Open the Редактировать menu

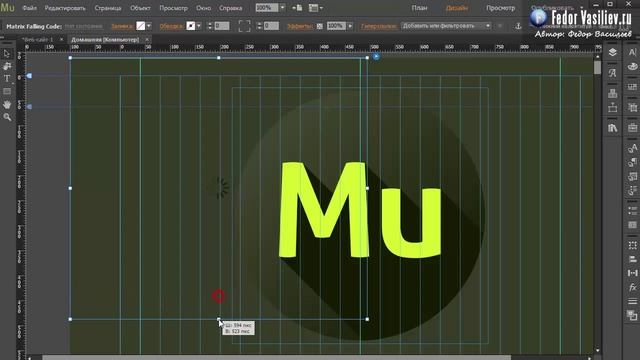65,8
